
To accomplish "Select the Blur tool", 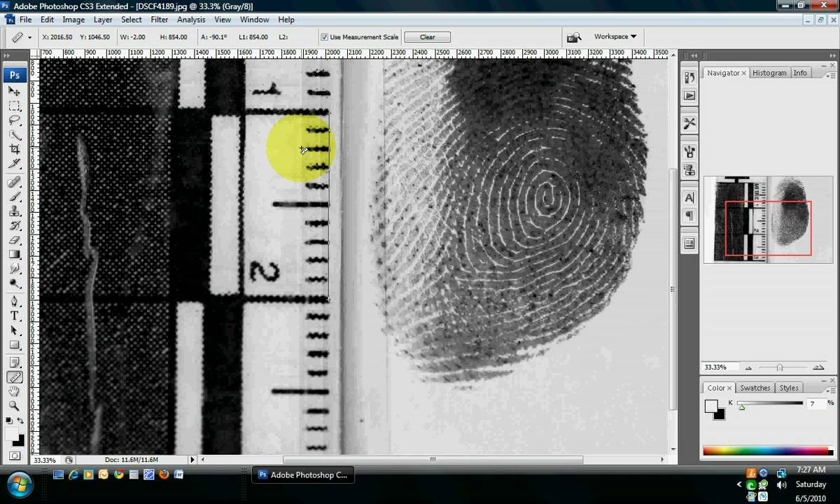I will click(14, 269).
